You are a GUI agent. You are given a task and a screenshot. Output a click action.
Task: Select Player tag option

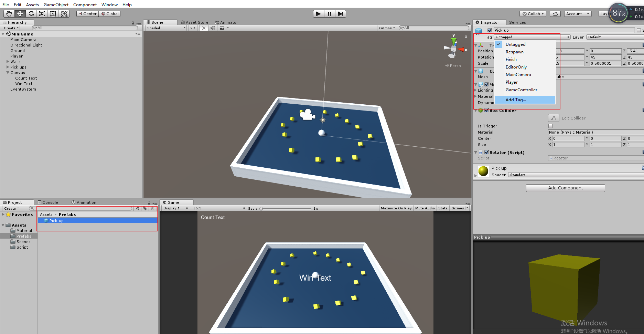(525, 82)
